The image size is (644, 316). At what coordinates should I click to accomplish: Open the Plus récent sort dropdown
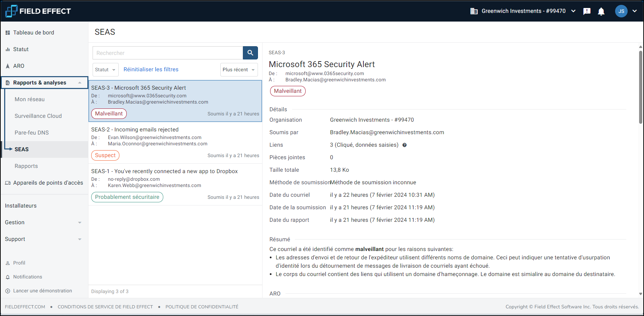coord(239,70)
